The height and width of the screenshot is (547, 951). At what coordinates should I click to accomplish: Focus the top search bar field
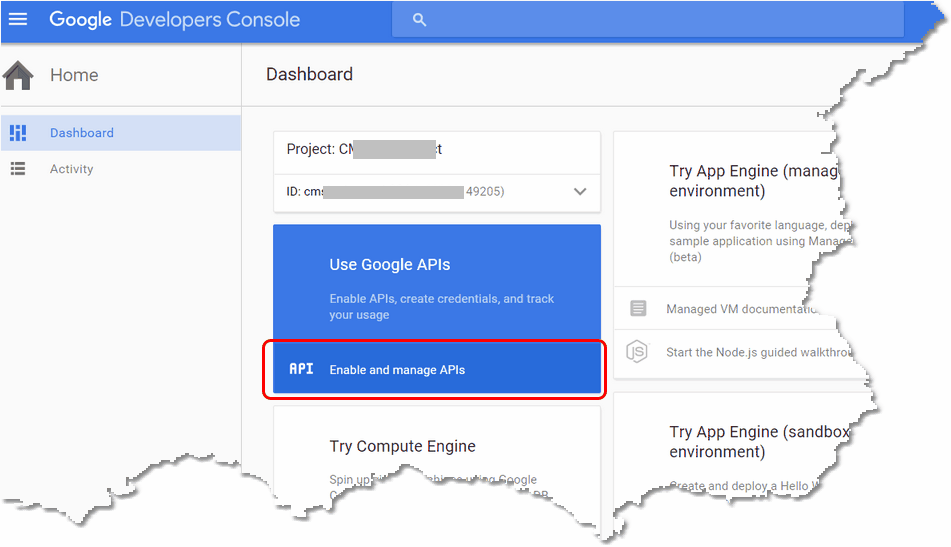[x=648, y=20]
